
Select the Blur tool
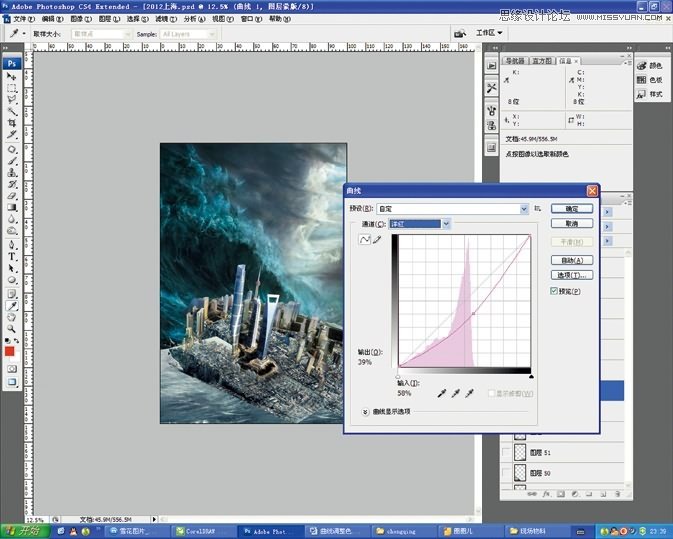click(x=12, y=219)
